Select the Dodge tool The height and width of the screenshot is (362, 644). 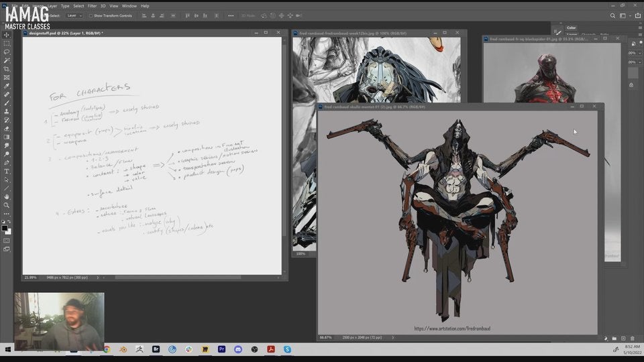7,154
